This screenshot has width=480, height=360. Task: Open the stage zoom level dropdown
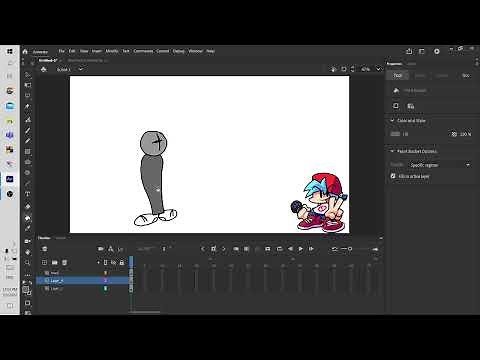[x=378, y=69]
